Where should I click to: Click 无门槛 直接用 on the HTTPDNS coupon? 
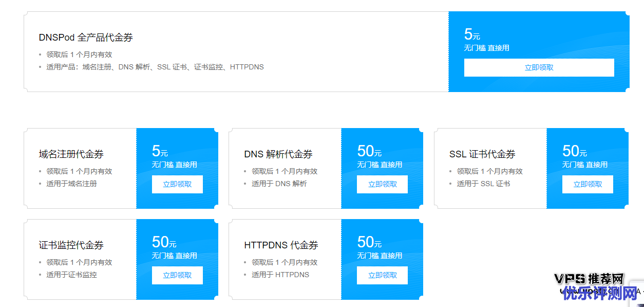[380, 256]
